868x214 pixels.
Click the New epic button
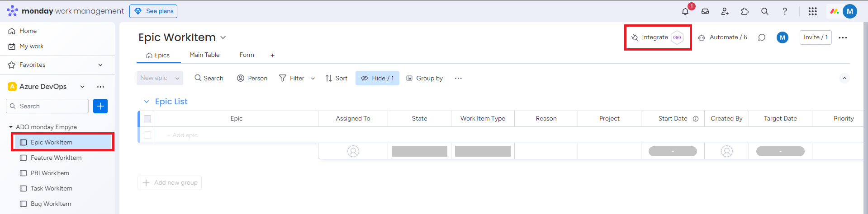coord(154,78)
